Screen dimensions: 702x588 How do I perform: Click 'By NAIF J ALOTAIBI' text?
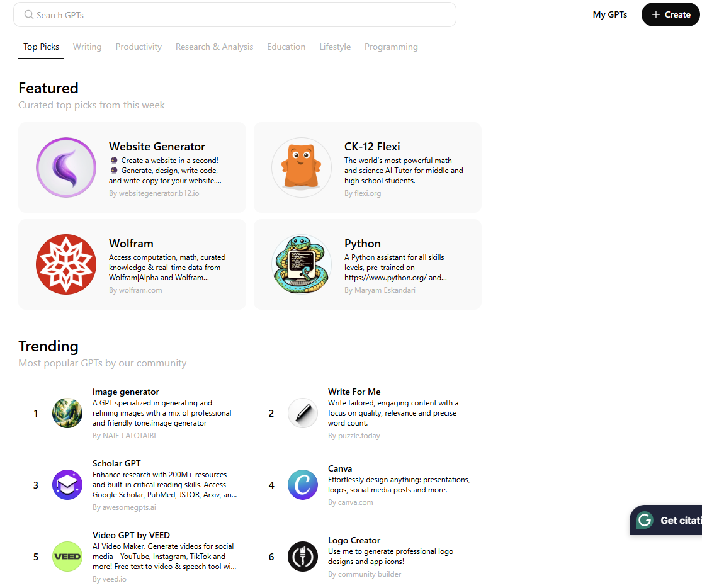(x=124, y=435)
